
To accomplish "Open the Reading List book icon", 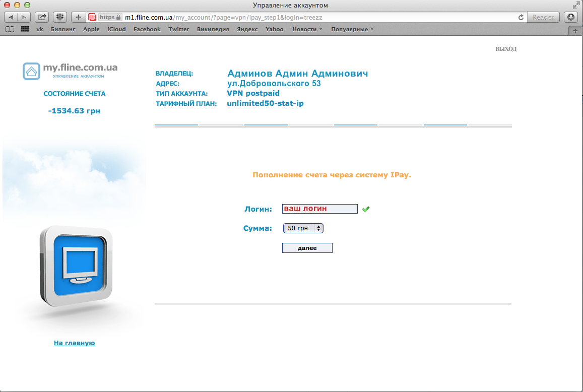I will (x=10, y=29).
